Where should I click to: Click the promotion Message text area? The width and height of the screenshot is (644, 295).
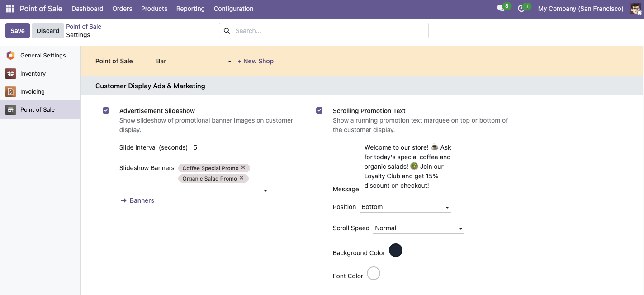408,167
